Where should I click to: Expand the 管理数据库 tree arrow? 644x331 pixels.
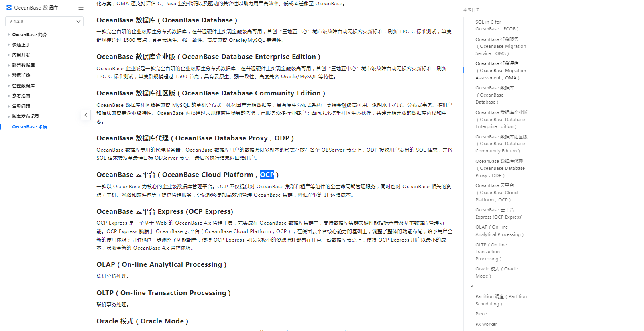9,86
